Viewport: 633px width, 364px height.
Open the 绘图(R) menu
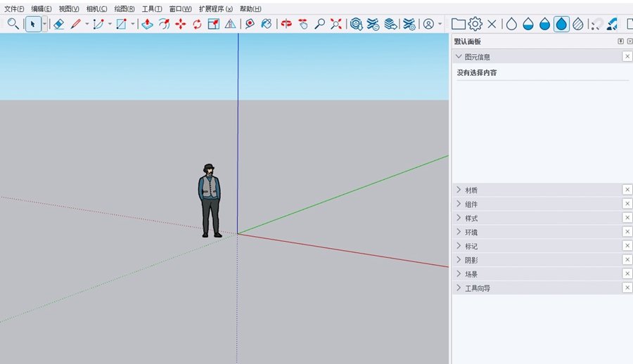pyautogui.click(x=124, y=8)
